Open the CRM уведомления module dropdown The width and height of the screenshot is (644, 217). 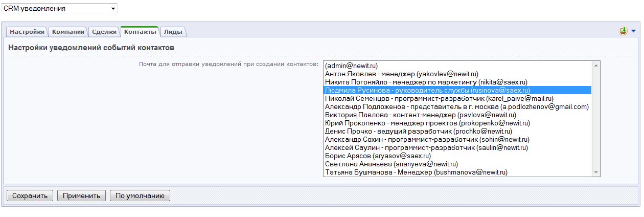tap(59, 8)
